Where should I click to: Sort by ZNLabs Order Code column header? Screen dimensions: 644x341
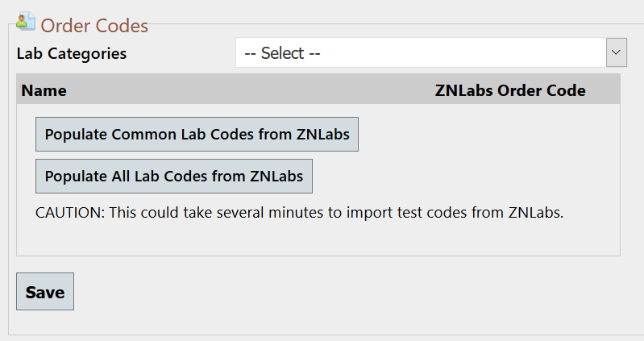point(510,90)
